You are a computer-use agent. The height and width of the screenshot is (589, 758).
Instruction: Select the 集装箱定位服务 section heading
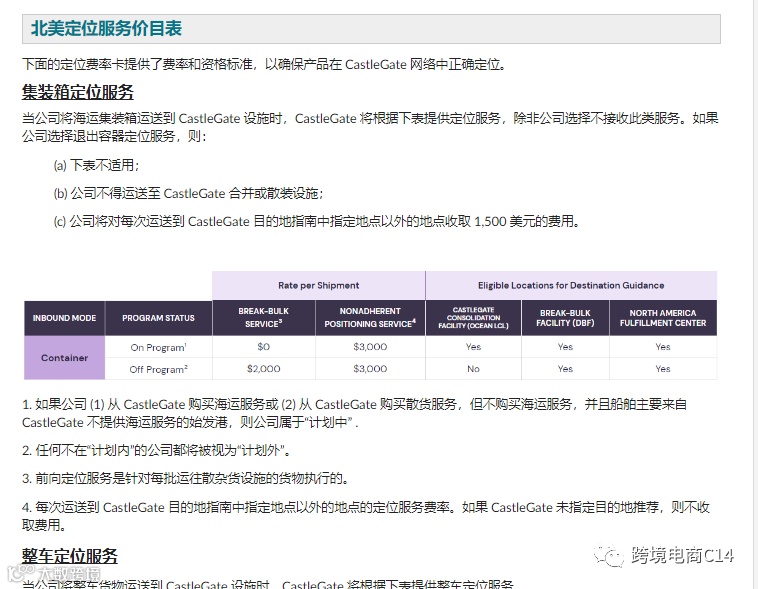point(78,92)
